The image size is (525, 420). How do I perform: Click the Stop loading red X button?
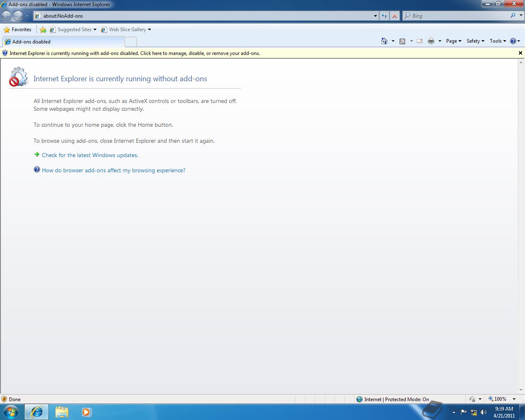(395, 16)
